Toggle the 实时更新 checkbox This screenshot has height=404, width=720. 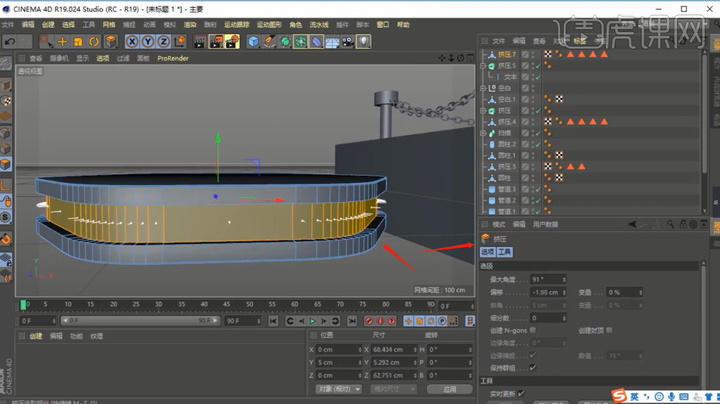pyautogui.click(x=521, y=394)
